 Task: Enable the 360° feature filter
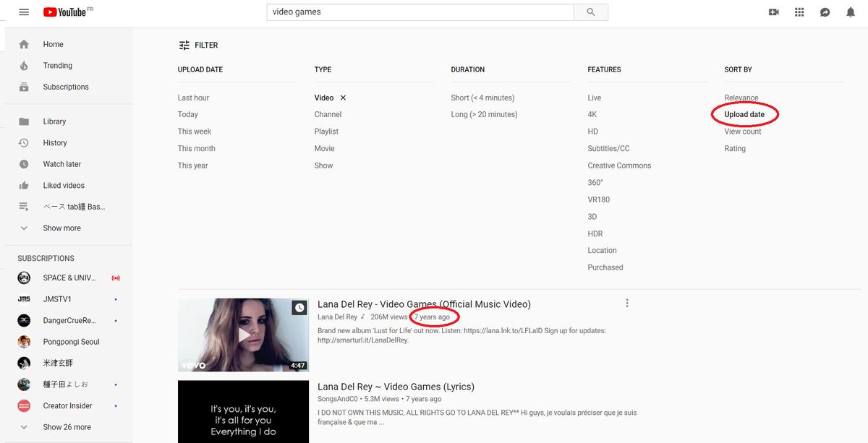click(x=595, y=182)
